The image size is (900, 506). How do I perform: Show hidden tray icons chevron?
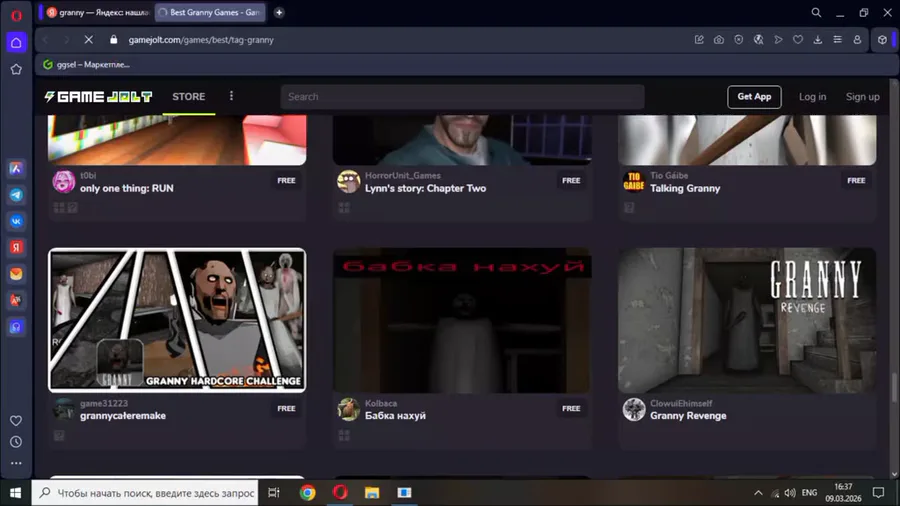click(x=758, y=493)
